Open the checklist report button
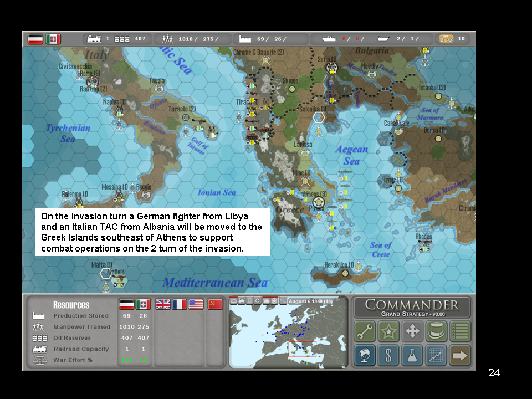 [x=460, y=331]
